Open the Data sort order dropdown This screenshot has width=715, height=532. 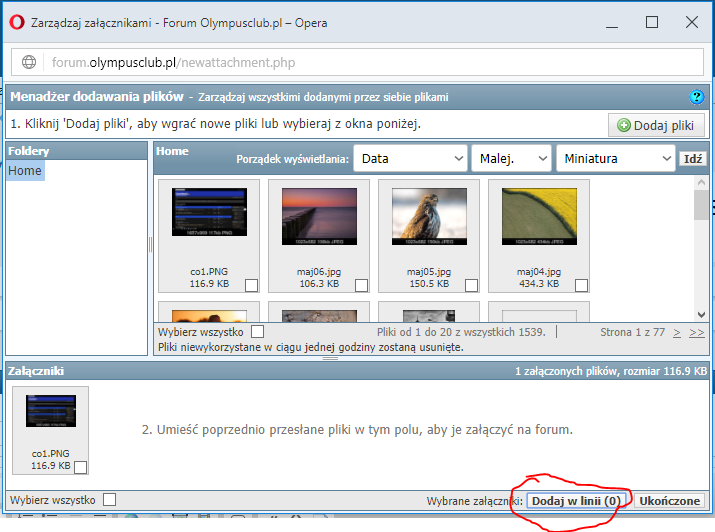408,158
